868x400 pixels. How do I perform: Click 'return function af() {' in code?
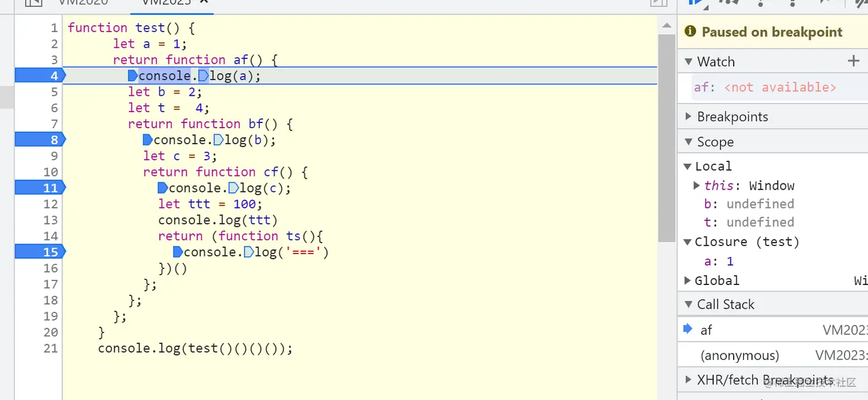point(195,60)
